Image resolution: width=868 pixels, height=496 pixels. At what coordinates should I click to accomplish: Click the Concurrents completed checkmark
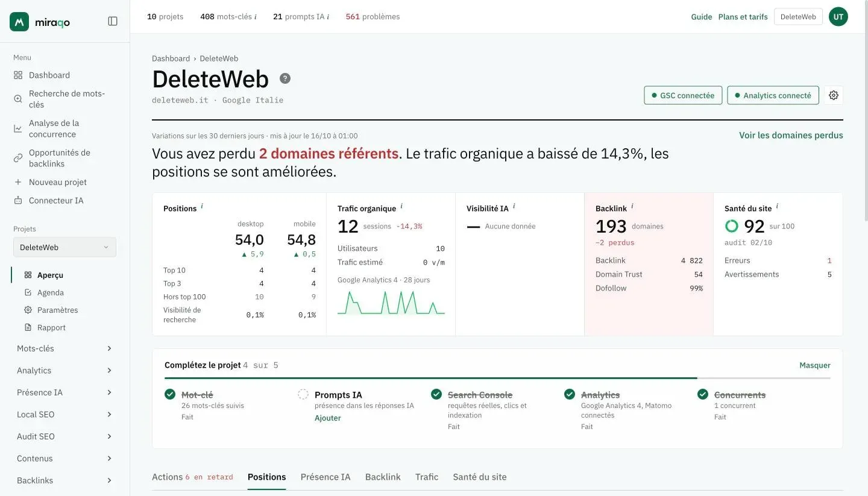coord(703,394)
